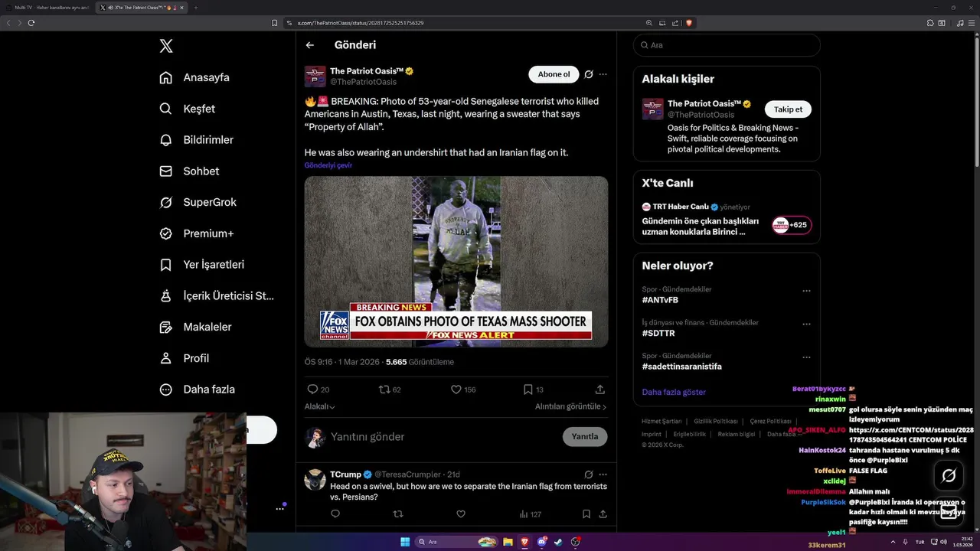Like TCrump's reply
This screenshot has height=551, width=980.
[x=461, y=514]
